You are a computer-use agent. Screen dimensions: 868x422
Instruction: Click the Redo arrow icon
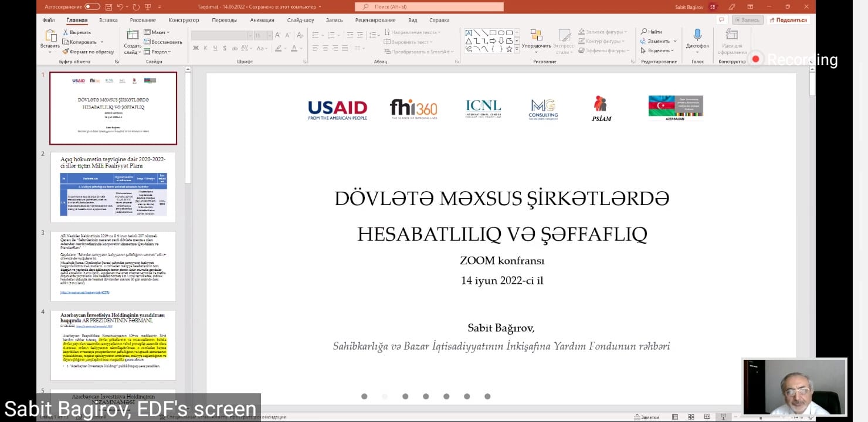click(x=137, y=6)
